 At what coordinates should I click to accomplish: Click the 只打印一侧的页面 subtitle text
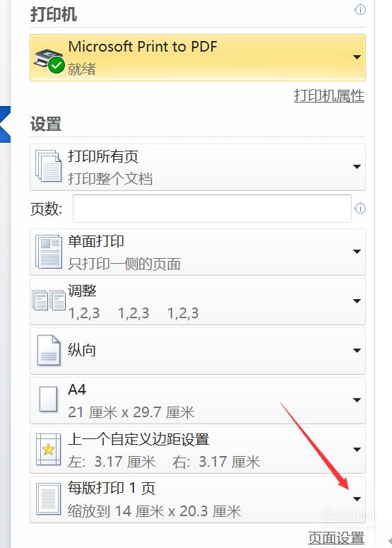[124, 264]
